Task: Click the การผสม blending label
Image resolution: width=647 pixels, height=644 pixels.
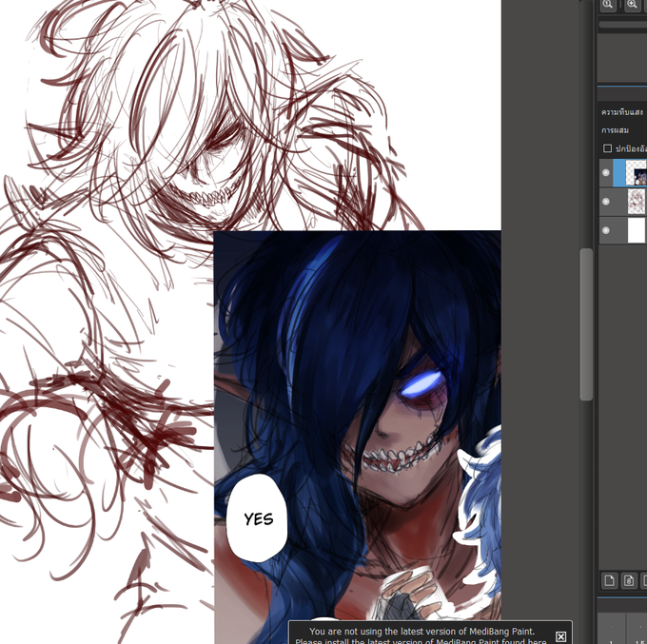Action: click(615, 130)
